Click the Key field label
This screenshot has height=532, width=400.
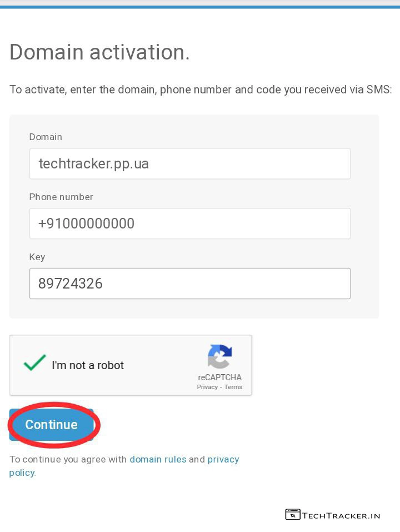(x=37, y=257)
